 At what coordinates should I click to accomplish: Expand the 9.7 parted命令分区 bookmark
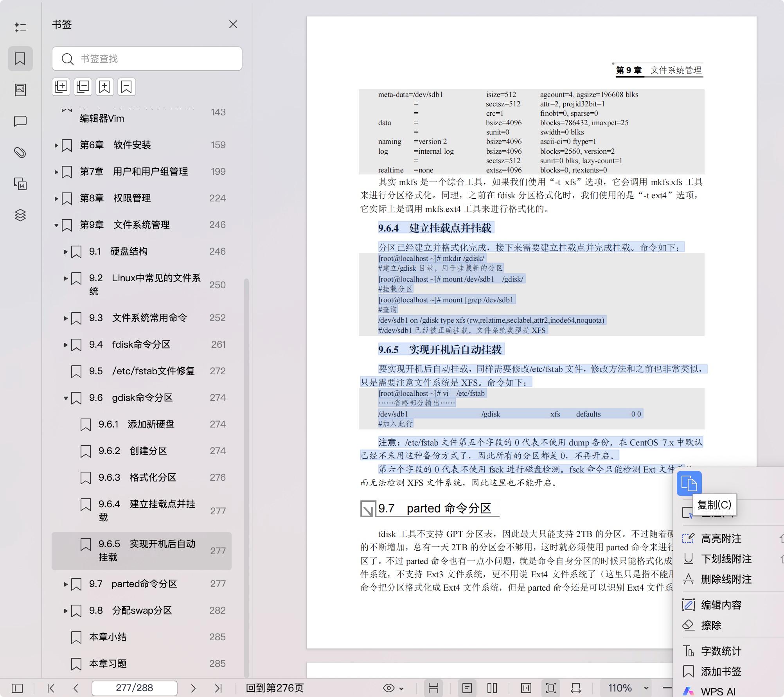coord(65,584)
